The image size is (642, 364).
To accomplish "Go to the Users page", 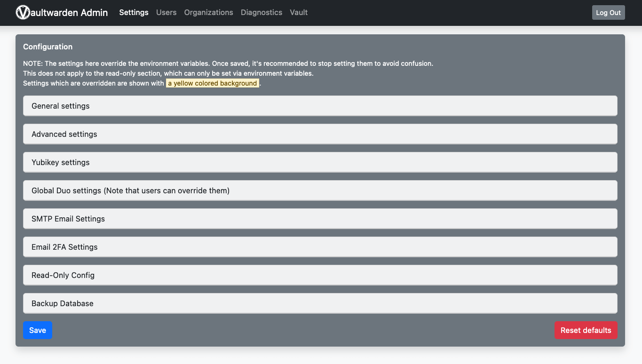I will coord(166,13).
